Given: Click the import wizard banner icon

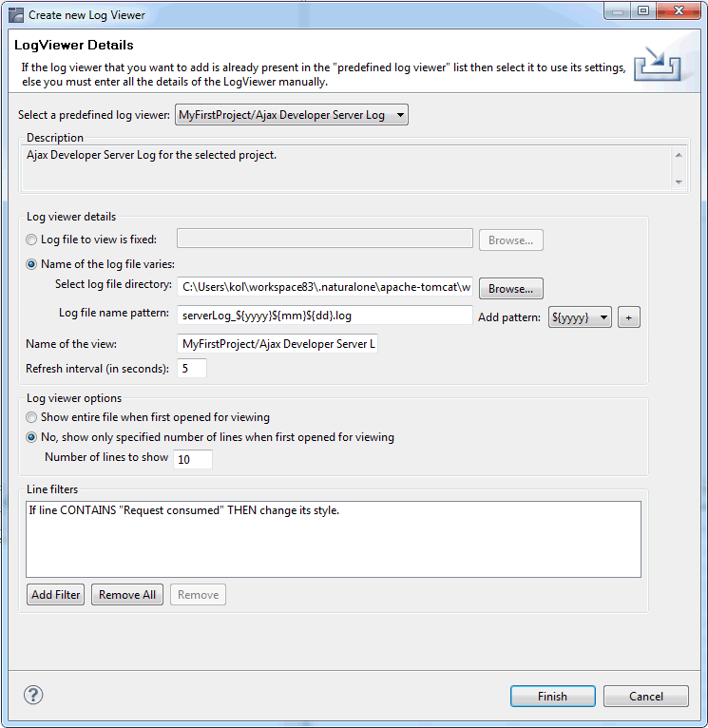Looking at the screenshot, I should coord(658,64).
